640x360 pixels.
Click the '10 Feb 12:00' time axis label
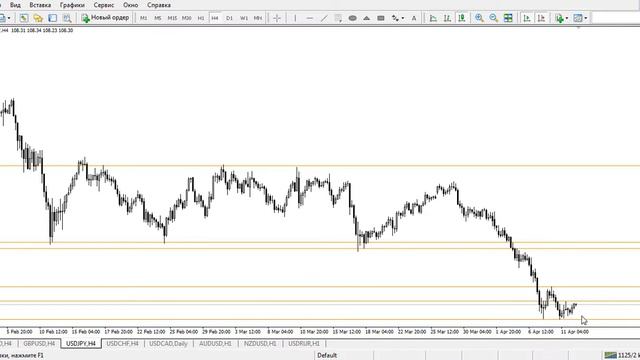(53, 332)
